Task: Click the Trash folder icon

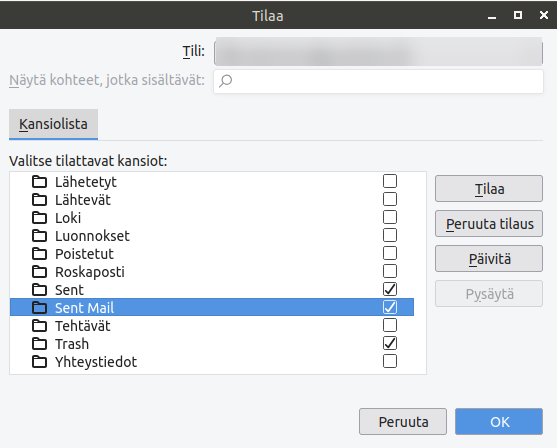Action: click(39, 344)
